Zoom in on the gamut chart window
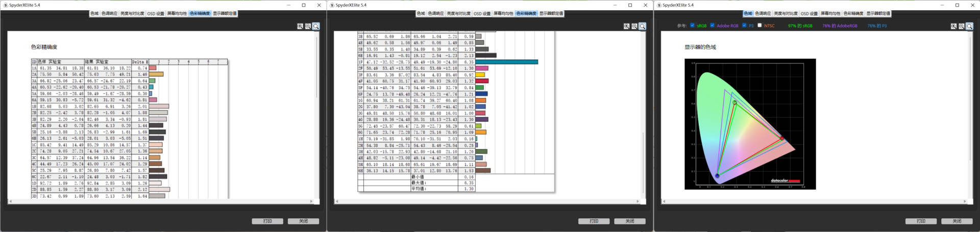 (953, 26)
